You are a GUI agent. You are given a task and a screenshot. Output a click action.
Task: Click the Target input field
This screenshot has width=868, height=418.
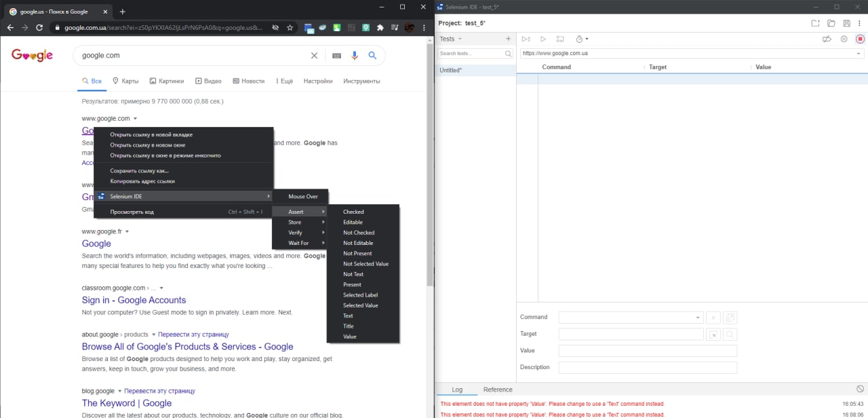coord(631,334)
